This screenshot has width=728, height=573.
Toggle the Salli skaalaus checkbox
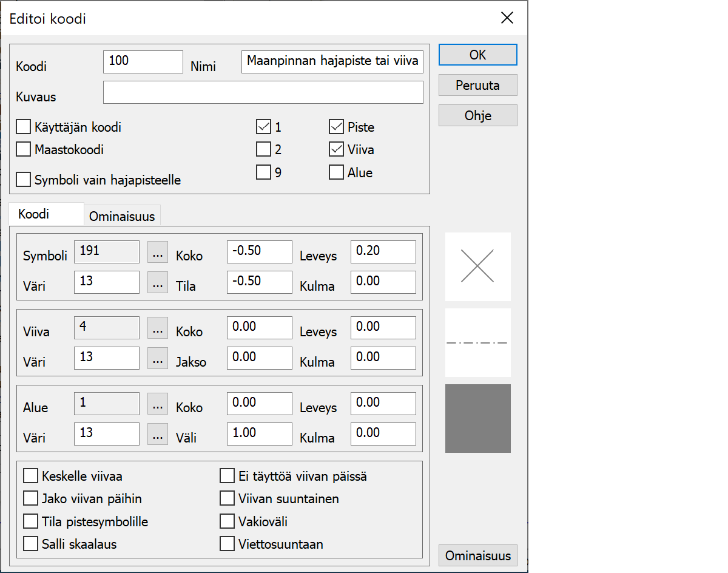click(x=31, y=543)
